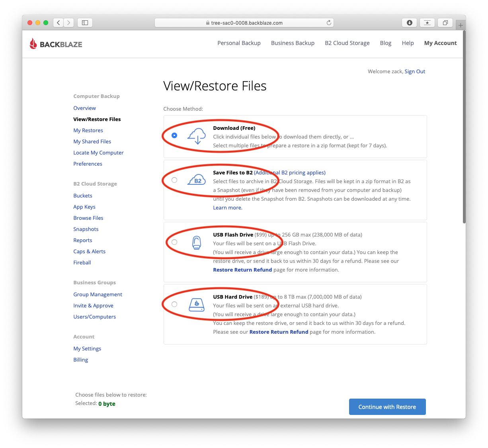Image resolution: width=488 pixels, height=448 pixels.
Task: Click the 'Save Files to B2' option title
Action: 233,172
